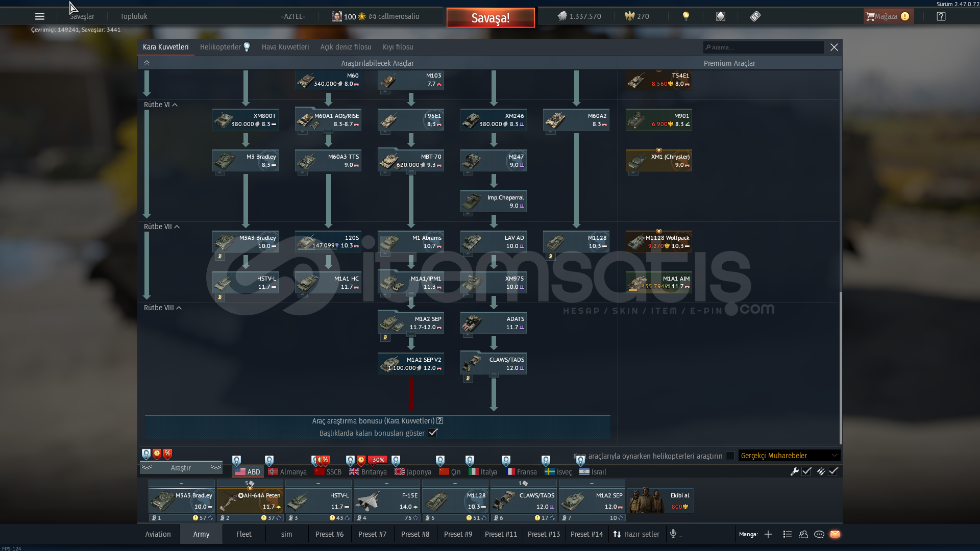Select the Almanya nation tab
Image resolution: width=980 pixels, height=551 pixels.
pos(287,472)
